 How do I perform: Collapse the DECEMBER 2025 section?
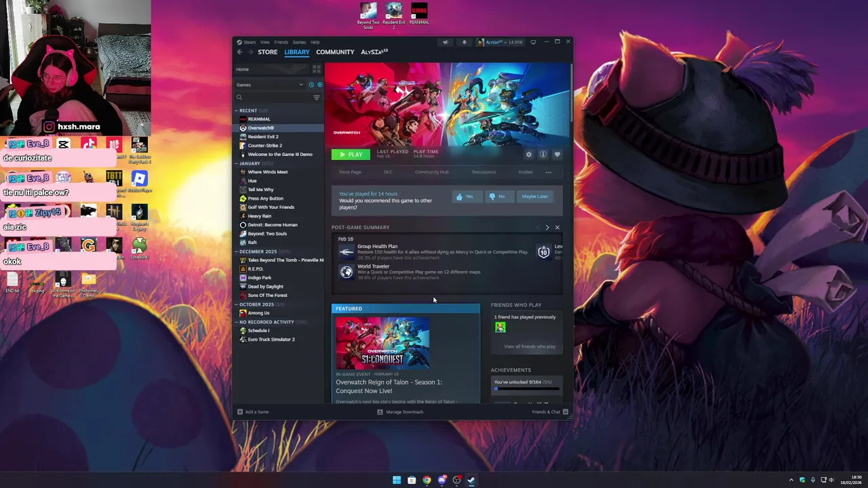[x=237, y=251]
